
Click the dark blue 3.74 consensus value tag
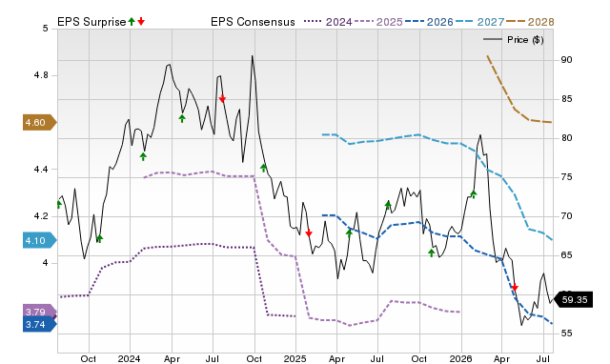click(x=40, y=324)
